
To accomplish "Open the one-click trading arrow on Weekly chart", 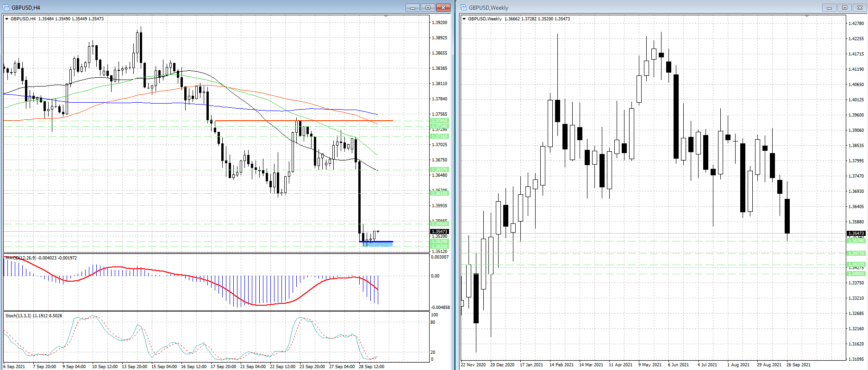I will coord(464,19).
